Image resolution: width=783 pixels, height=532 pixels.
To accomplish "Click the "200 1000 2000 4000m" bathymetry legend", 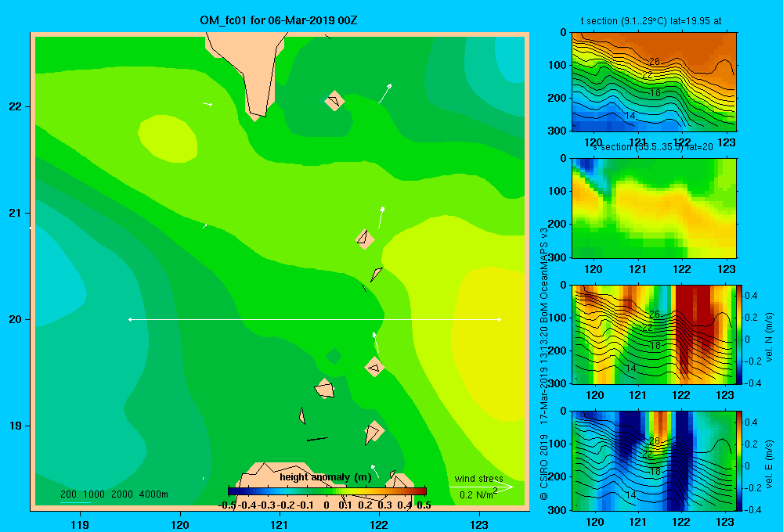I will [114, 494].
